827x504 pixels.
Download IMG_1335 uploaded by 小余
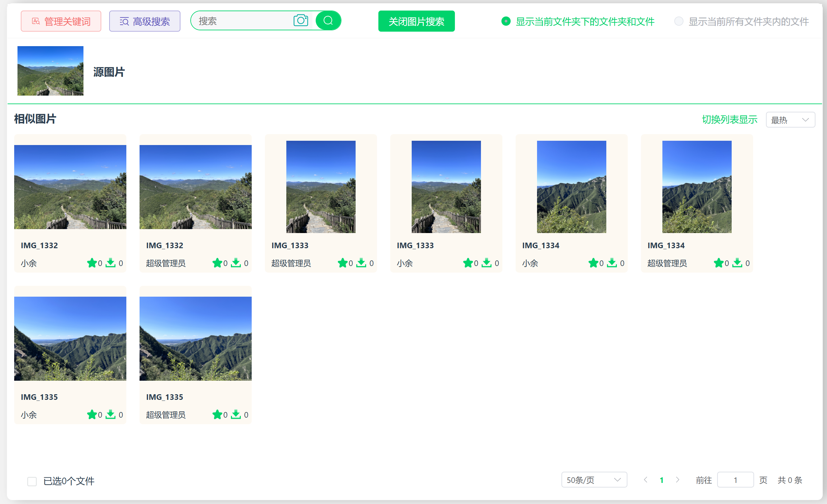point(111,415)
